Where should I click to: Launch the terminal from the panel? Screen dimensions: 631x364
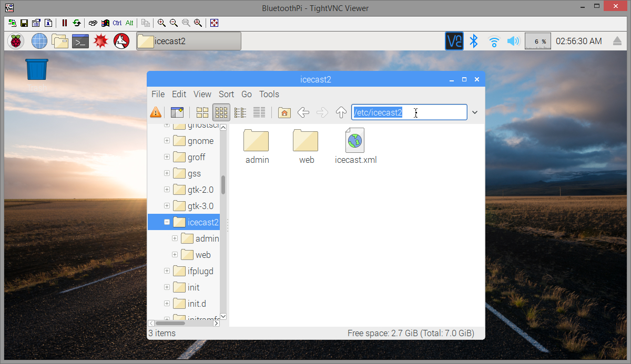(80, 41)
